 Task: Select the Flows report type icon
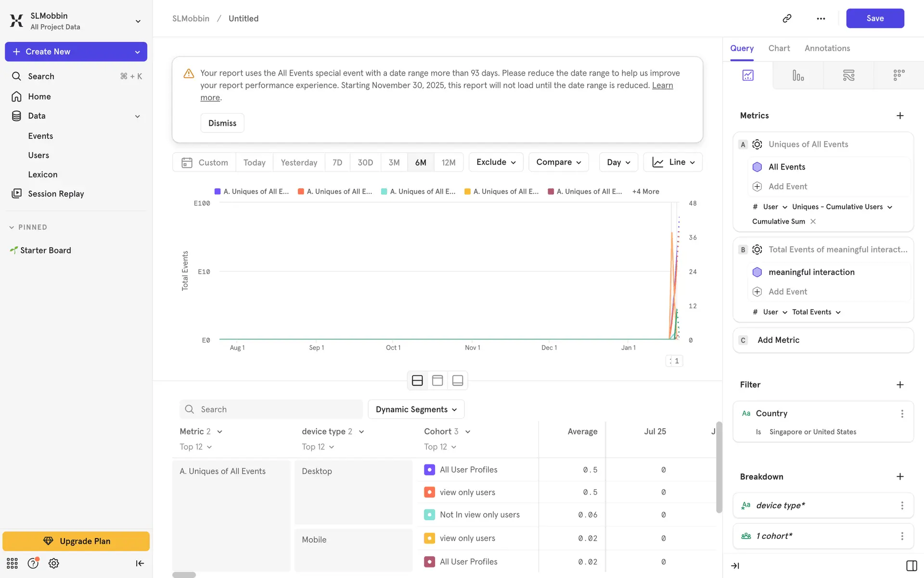click(x=848, y=76)
